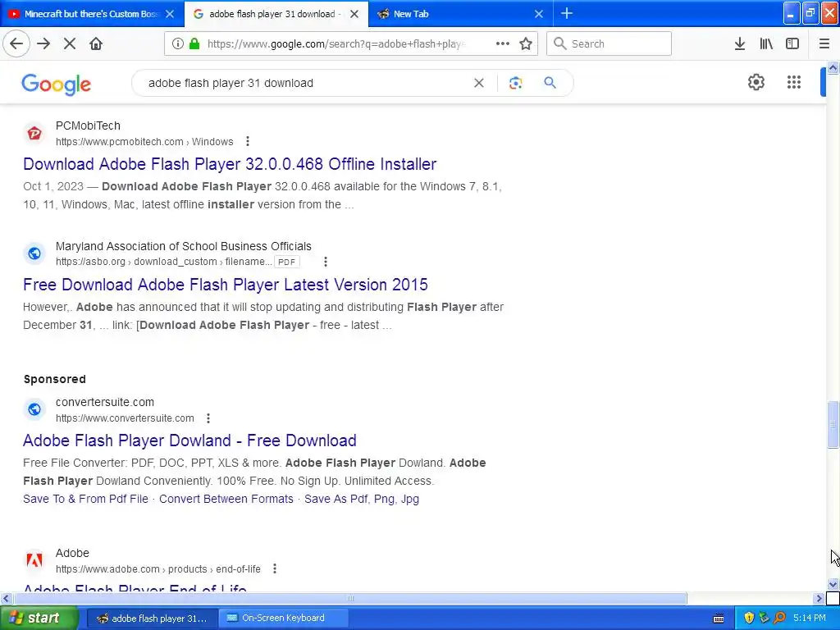
Task: Click the forward navigation arrow
Action: coord(43,43)
